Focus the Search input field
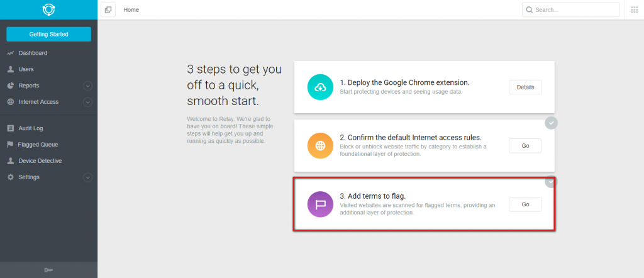 point(570,10)
